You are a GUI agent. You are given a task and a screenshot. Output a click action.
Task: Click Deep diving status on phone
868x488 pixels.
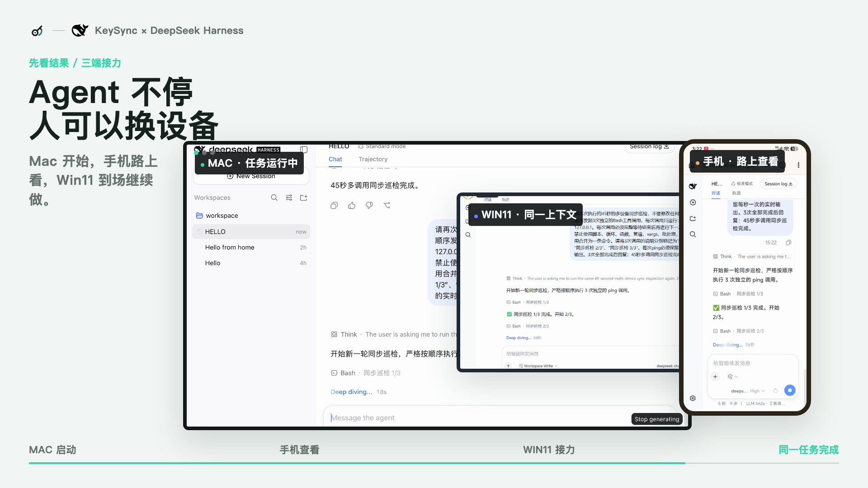[727, 345]
